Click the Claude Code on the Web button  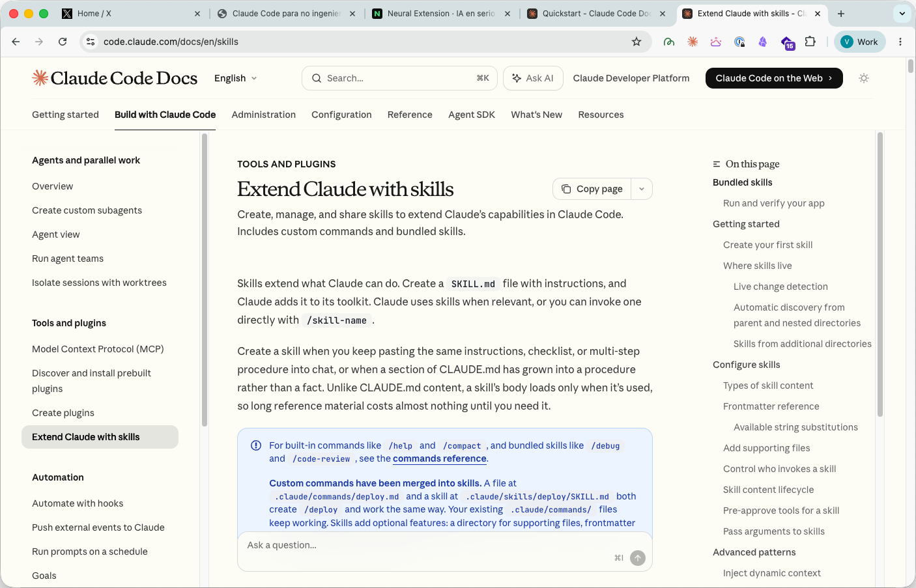point(774,78)
